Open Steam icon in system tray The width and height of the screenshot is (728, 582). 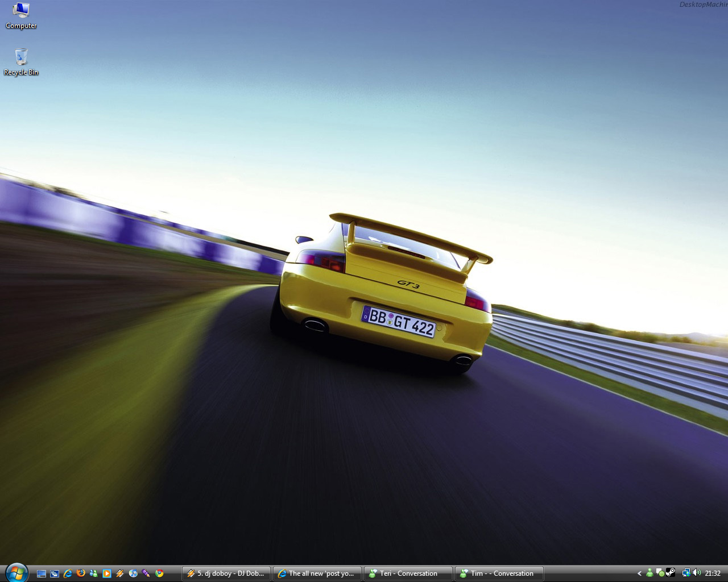(x=671, y=573)
